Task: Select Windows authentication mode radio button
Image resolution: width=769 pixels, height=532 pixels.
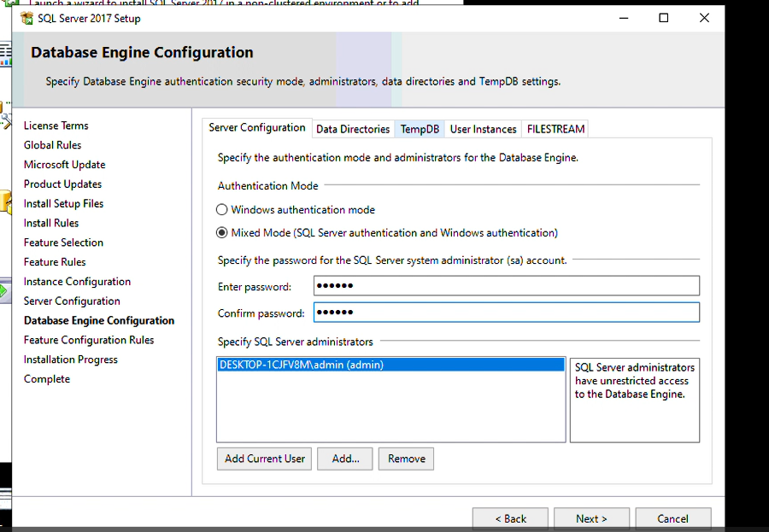Action: pos(221,210)
